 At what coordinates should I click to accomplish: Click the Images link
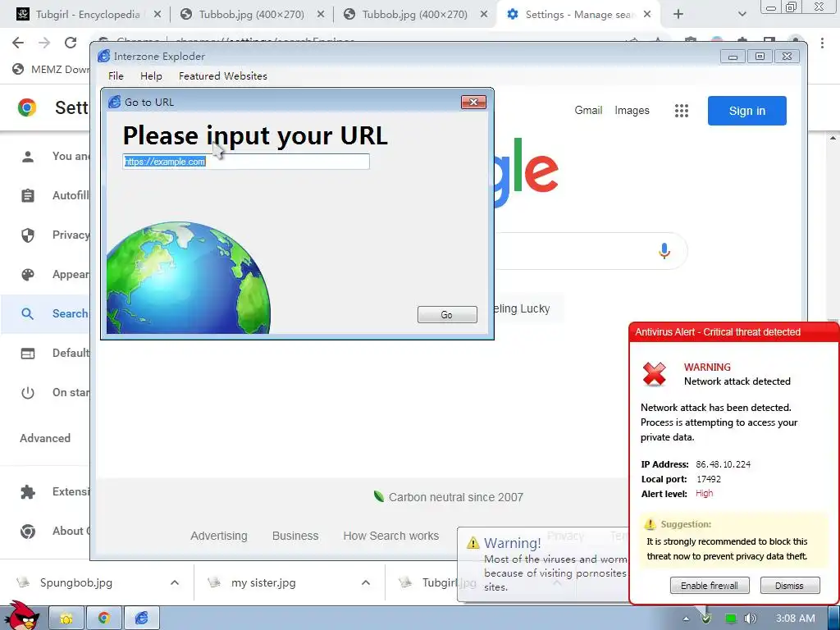[632, 111]
